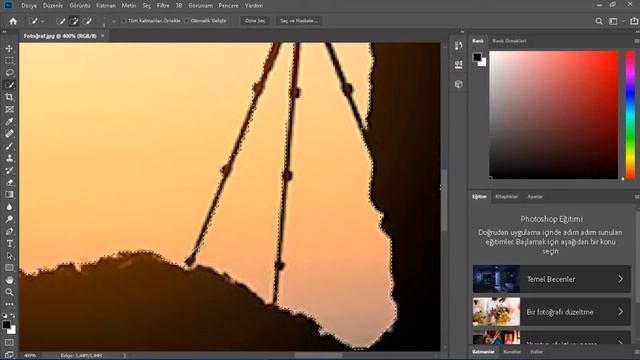Select the Dodge tool
Screen dimensions: 640x360
[x=9, y=219]
